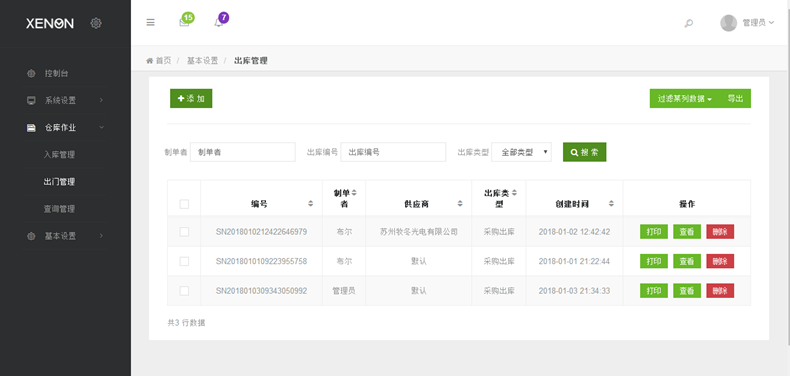The height and width of the screenshot is (376, 790).
Task: Focus the 制单者 input field
Action: [x=243, y=152]
